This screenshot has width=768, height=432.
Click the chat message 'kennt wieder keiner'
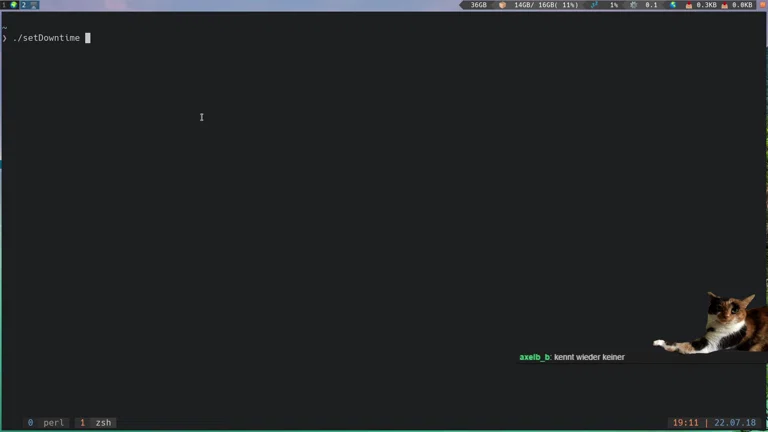pos(589,357)
